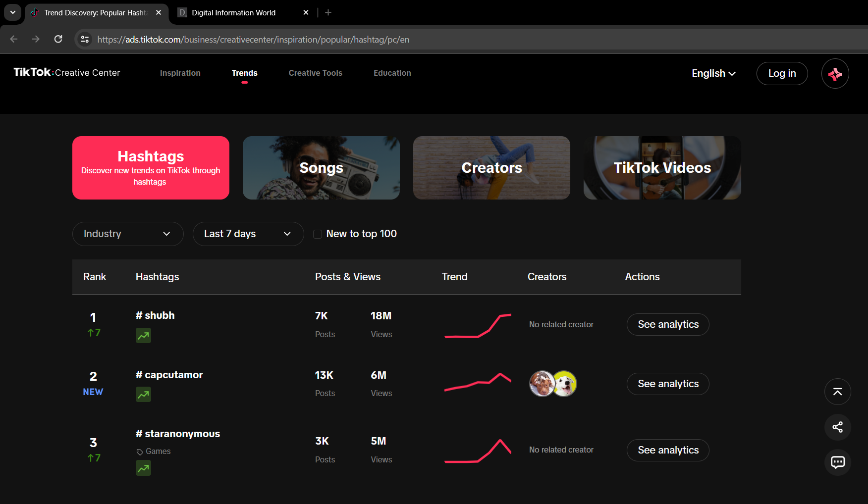Select the Hashtags category card
Image resolution: width=868 pixels, height=504 pixels.
click(151, 168)
